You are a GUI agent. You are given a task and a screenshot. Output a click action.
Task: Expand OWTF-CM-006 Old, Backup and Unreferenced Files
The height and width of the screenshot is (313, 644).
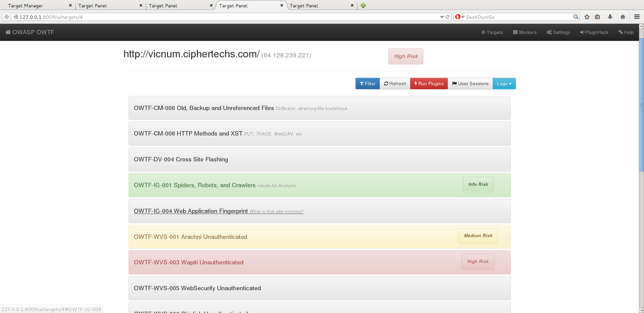pyautogui.click(x=320, y=108)
